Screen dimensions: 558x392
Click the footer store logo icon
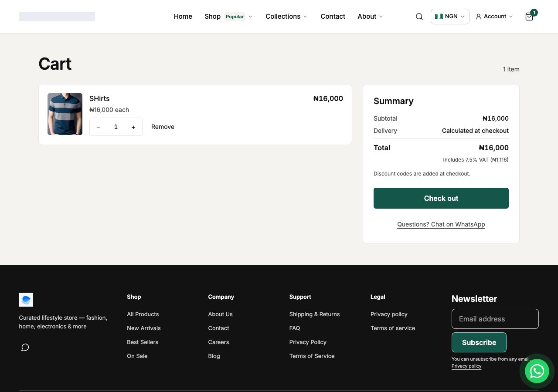tap(26, 300)
